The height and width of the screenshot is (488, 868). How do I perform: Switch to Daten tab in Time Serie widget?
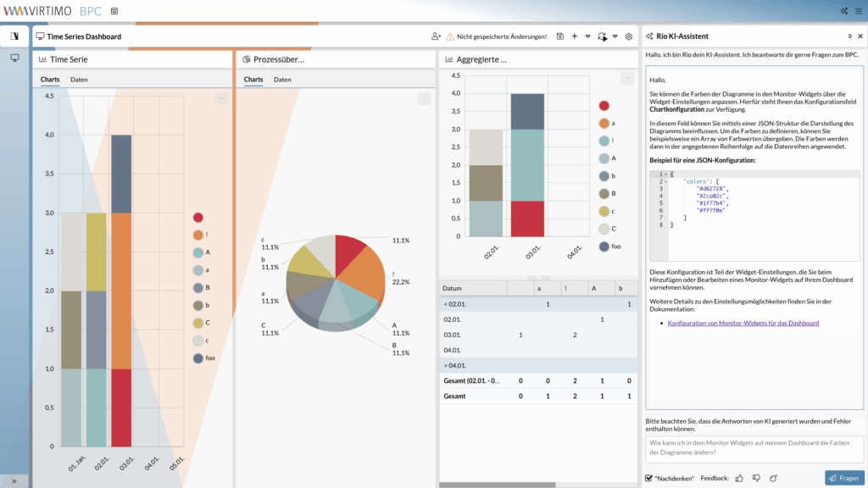point(79,80)
